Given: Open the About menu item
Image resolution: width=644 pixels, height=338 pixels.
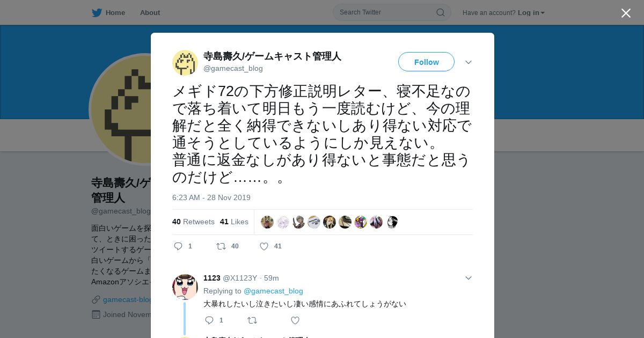Looking at the screenshot, I should tap(150, 12).
